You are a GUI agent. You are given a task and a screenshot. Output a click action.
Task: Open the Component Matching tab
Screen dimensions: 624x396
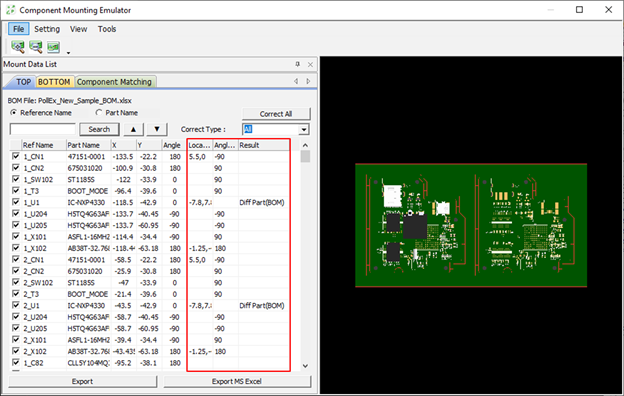click(x=114, y=82)
